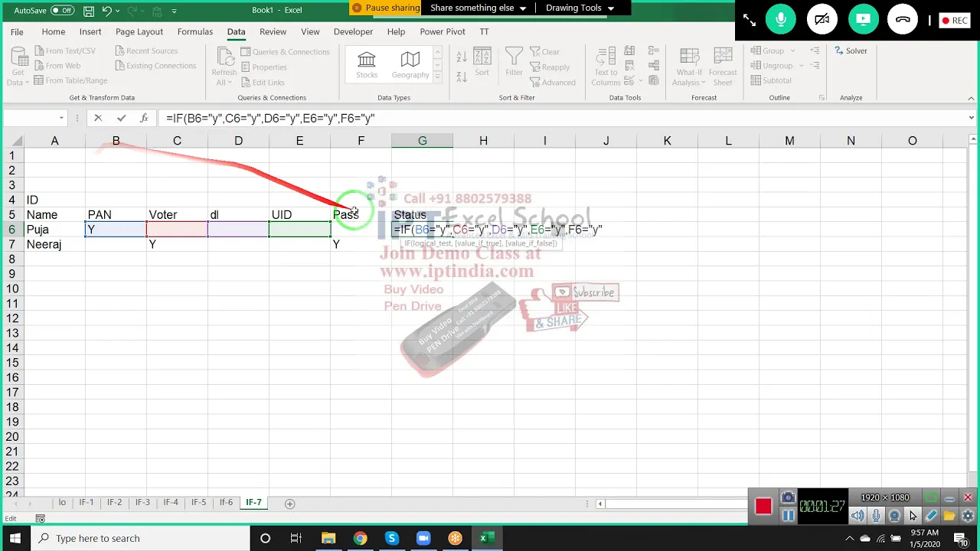
Task: Select row 7 header
Action: 11,244
